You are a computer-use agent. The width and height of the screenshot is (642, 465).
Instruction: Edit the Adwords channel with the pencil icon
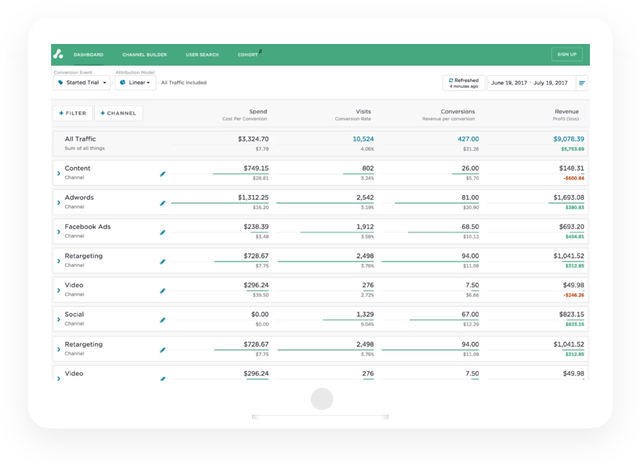163,203
